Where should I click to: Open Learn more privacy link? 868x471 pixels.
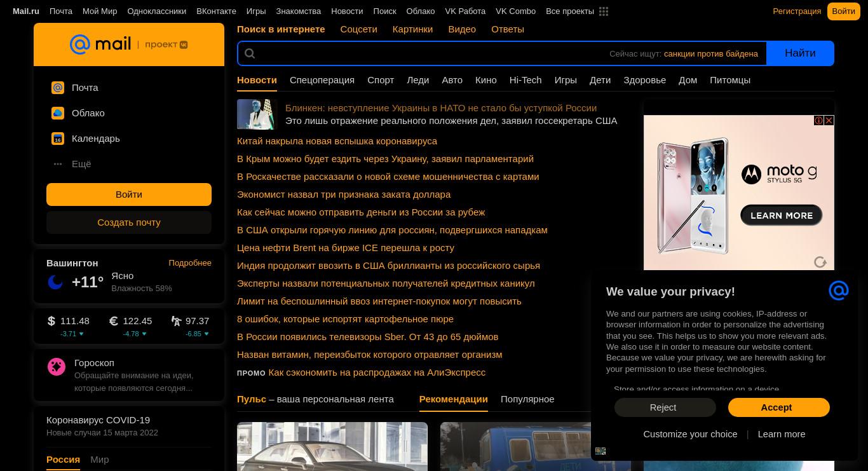(x=782, y=434)
